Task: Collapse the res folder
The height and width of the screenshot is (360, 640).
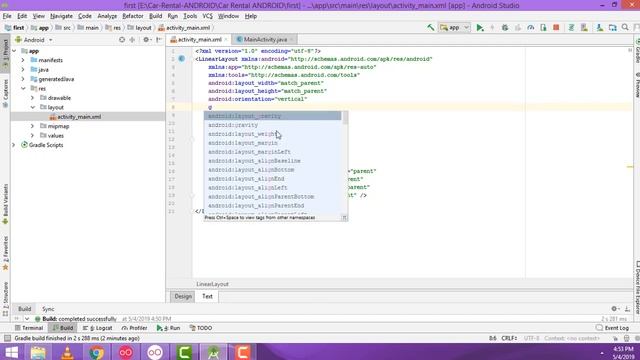Action: [x=23, y=89]
